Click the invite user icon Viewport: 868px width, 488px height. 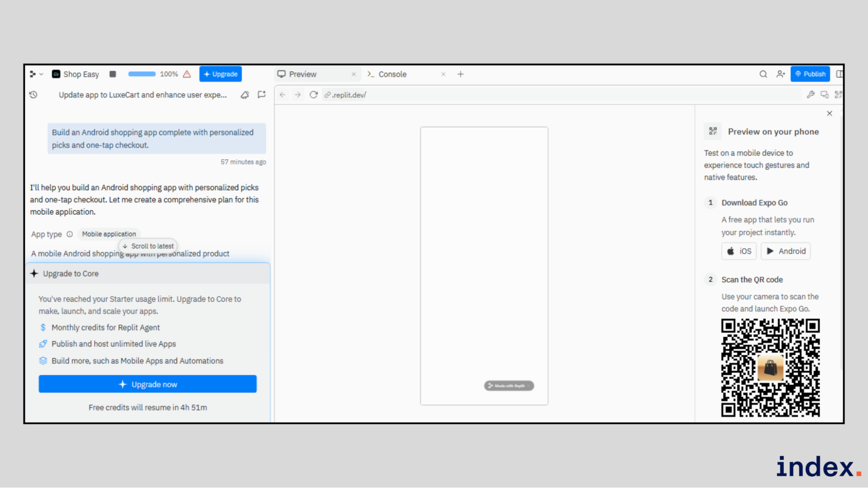pos(781,74)
